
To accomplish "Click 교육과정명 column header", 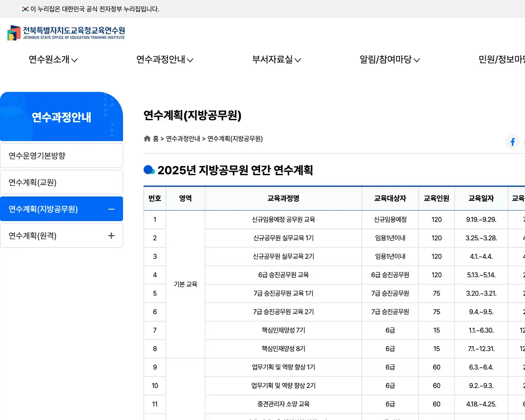I will [283, 198].
